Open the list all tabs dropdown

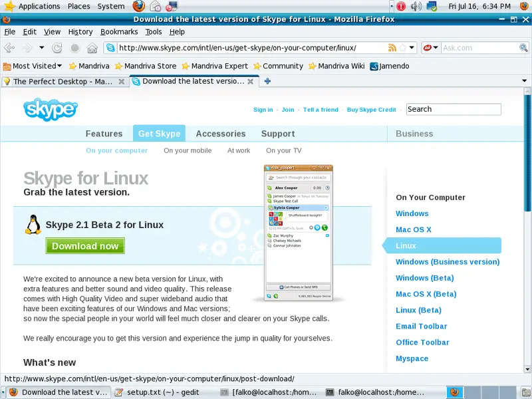coord(525,80)
